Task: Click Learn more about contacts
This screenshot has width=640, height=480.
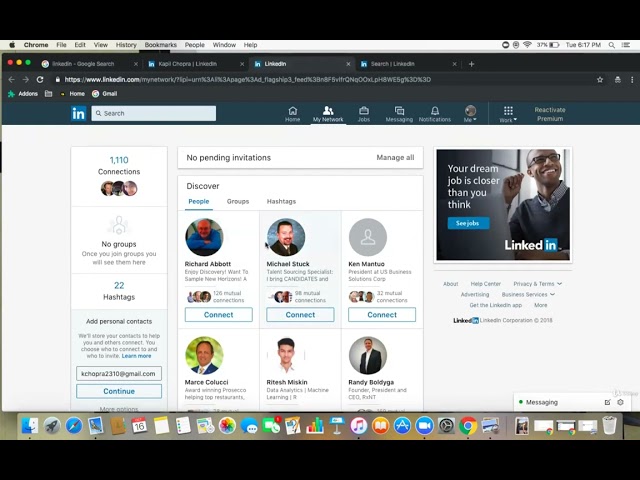Action: pos(136,356)
